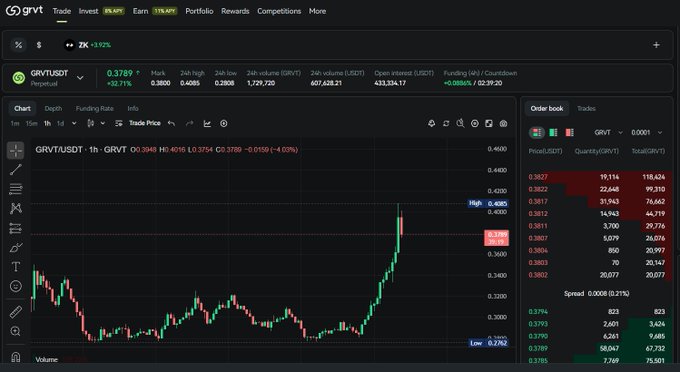Click ask price 0.3827 in order book
This screenshot has height=372, width=680.
(x=538, y=177)
